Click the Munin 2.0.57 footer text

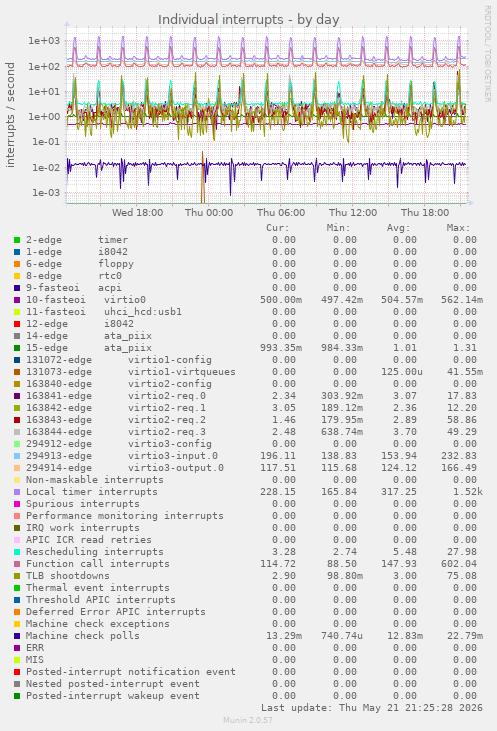coord(248,720)
